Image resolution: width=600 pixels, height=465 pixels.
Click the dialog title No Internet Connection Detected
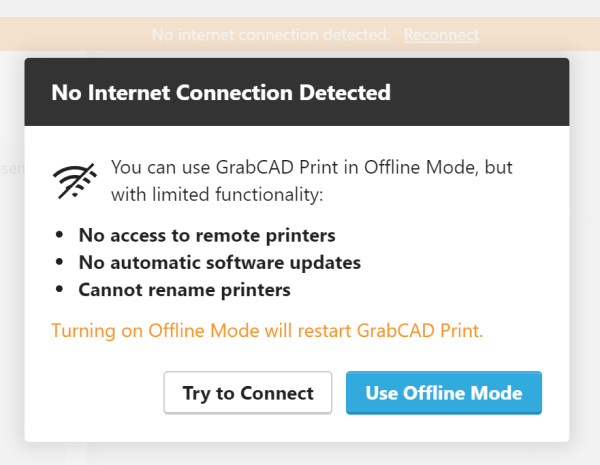click(221, 93)
